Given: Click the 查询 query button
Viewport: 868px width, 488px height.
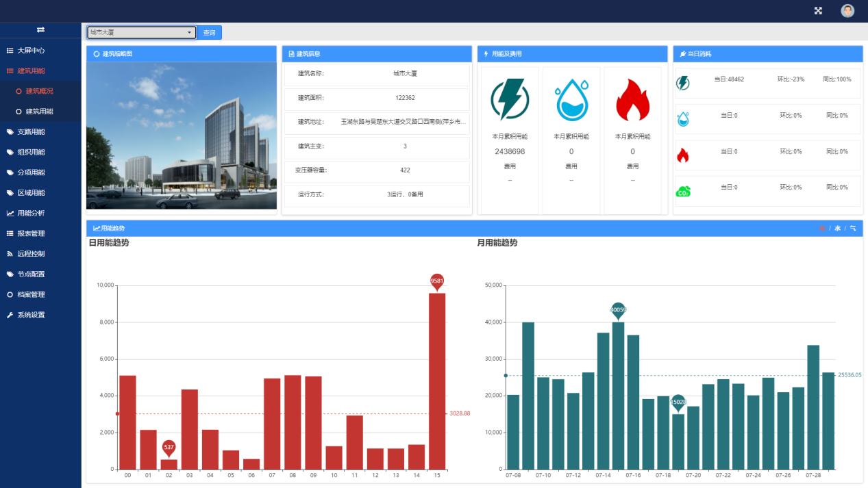Looking at the screenshot, I should pos(210,33).
